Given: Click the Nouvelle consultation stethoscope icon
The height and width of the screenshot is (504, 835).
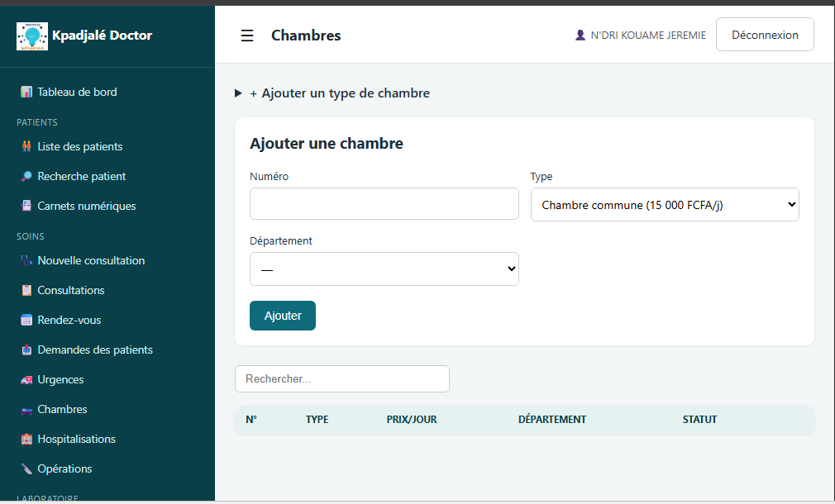Looking at the screenshot, I should point(26,260).
